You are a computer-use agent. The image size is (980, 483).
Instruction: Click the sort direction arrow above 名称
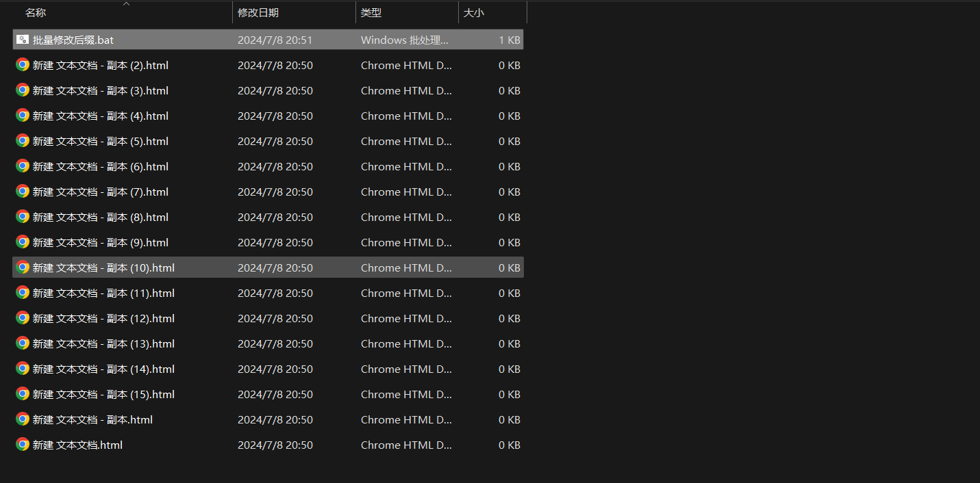[126, 3]
